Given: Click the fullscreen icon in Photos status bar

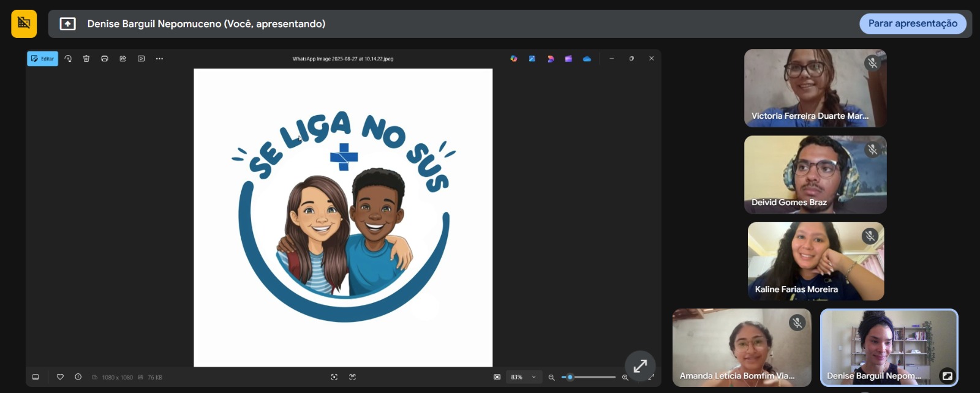Looking at the screenshot, I should 651,377.
